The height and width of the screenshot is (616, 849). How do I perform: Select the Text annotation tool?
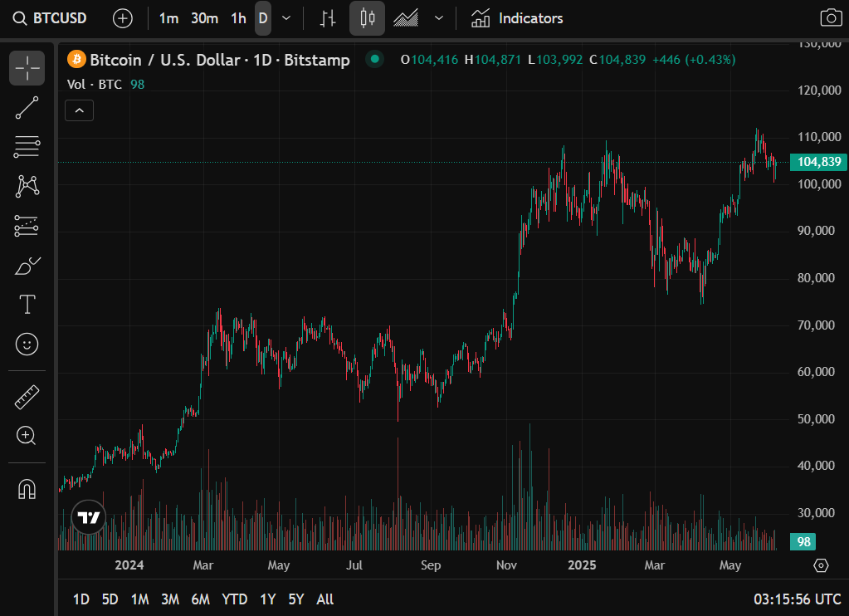(27, 305)
